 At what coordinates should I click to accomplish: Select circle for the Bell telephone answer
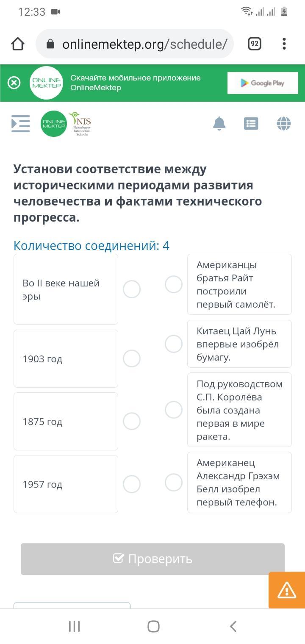click(x=174, y=482)
